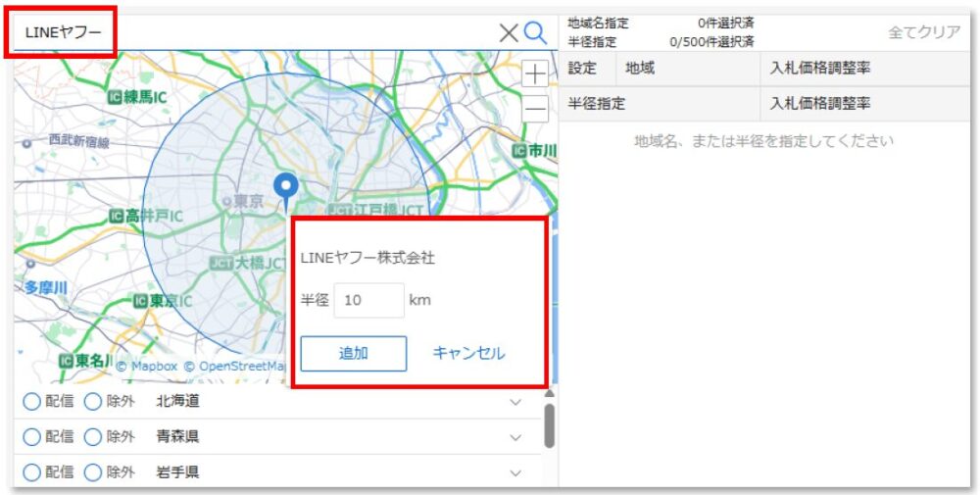The image size is (980, 495).
Task: Click the 岩手県 prefecture label
Action: click(x=178, y=472)
